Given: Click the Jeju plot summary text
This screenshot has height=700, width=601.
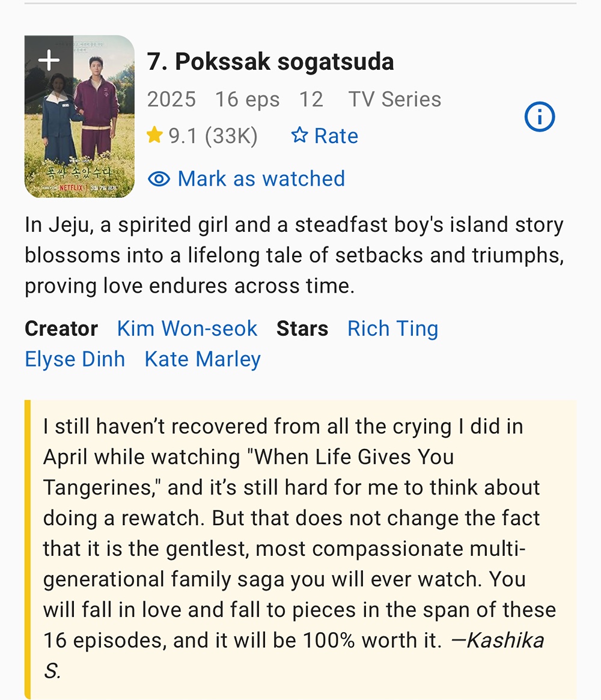Looking at the screenshot, I should coord(294,255).
